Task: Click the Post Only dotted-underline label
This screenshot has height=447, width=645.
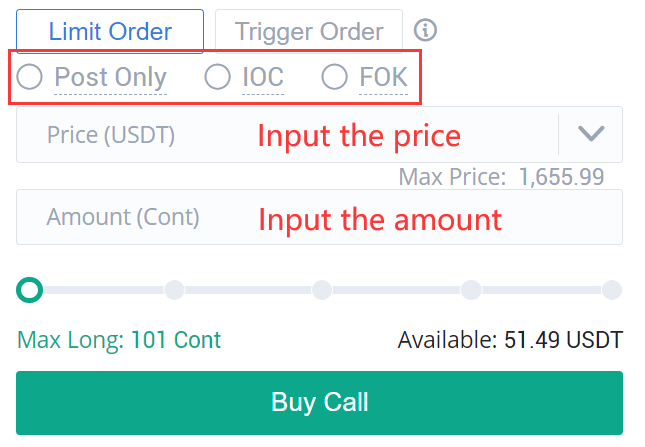Action: click(110, 77)
